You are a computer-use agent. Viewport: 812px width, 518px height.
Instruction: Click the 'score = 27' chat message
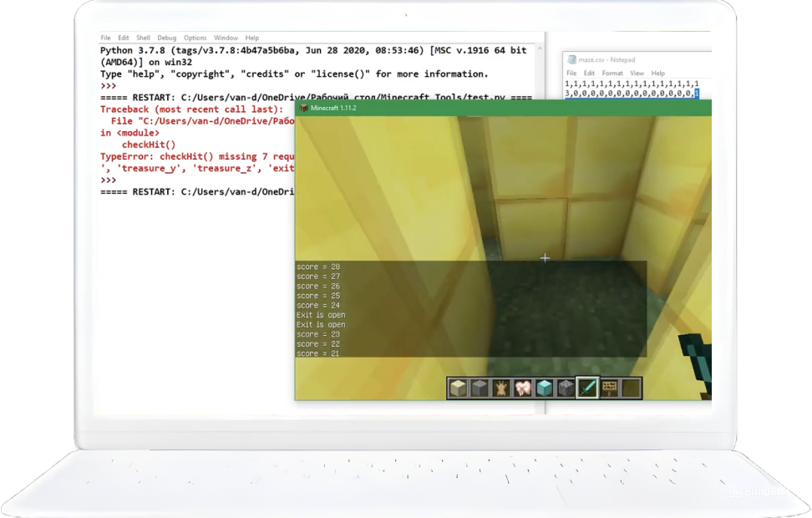[x=318, y=277]
